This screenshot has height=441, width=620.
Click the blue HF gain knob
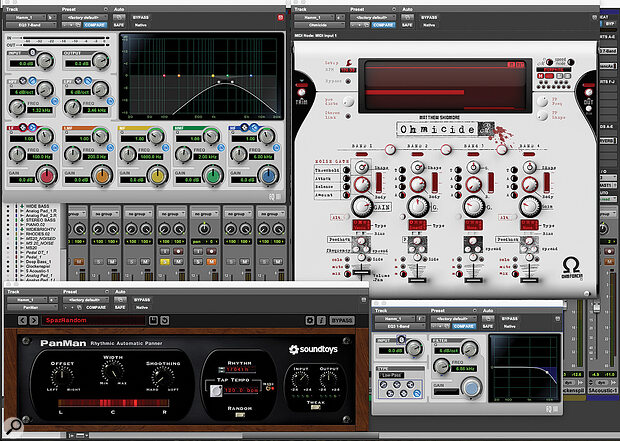tap(268, 176)
